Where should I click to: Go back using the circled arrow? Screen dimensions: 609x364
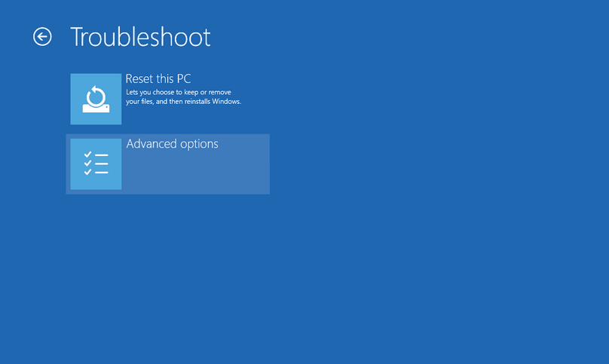point(42,37)
